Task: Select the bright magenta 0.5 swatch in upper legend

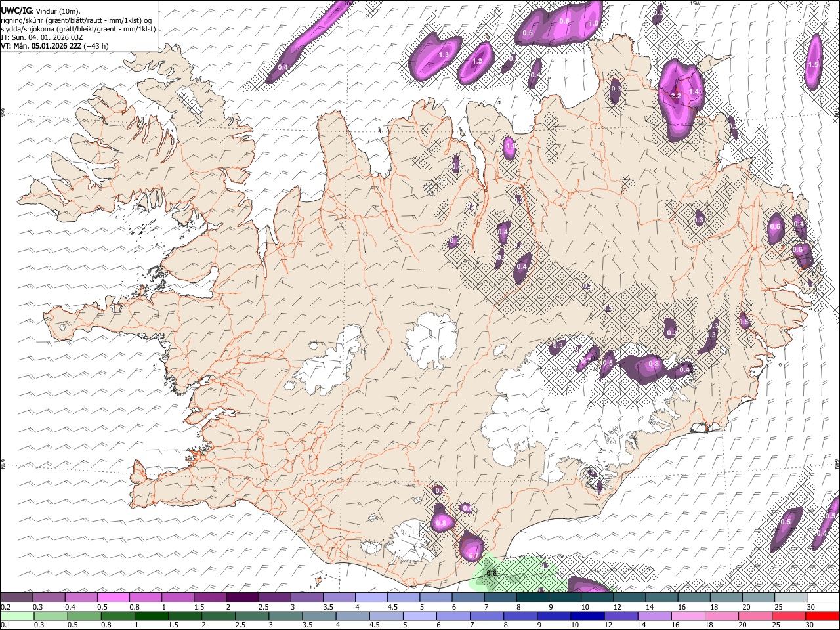Action: [x=114, y=597]
